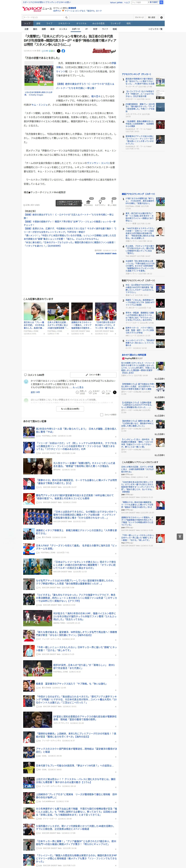This screenshot has width=186, height=868.
Task: Click the 返信 19件 link
Action: coord(35,392)
